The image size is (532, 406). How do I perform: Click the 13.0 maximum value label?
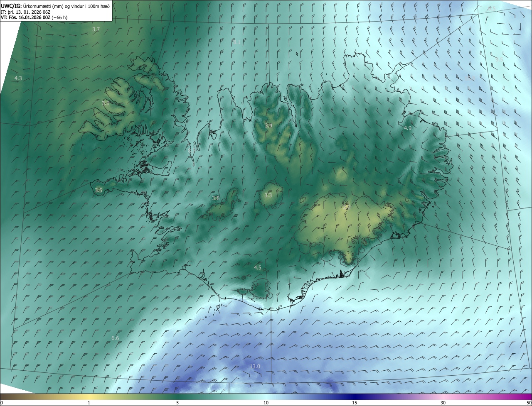[x=255, y=366]
